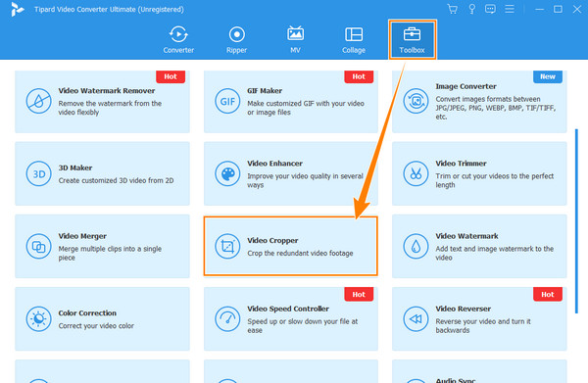This screenshot has width=588, height=383.
Task: Click the Hot badge on Video Speed Controller
Action: point(359,295)
